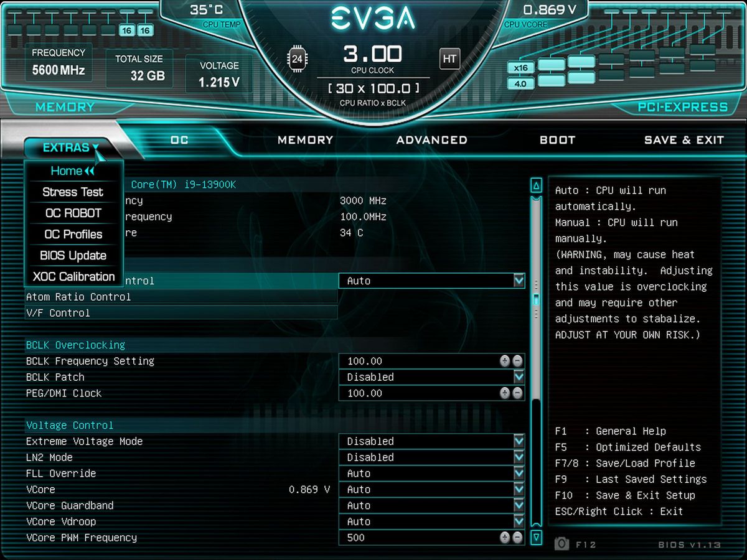The width and height of the screenshot is (747, 560).
Task: Open the V/F Control submenu
Action: (x=181, y=313)
